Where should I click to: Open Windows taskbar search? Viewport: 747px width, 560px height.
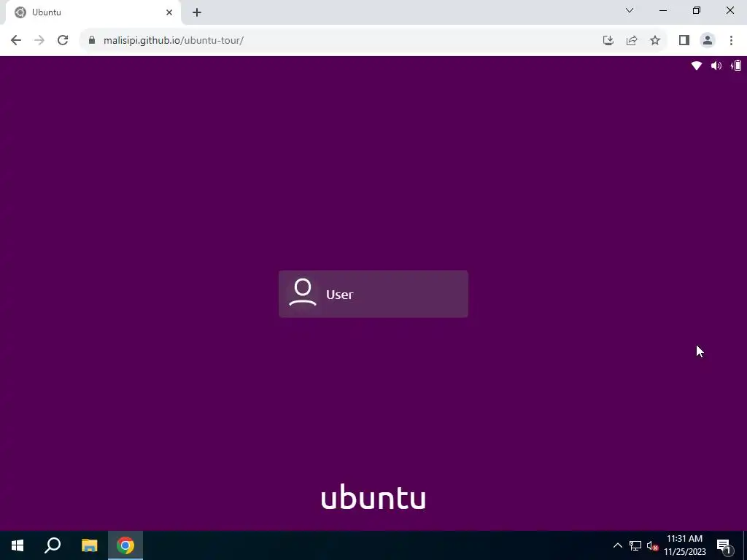pos(53,545)
